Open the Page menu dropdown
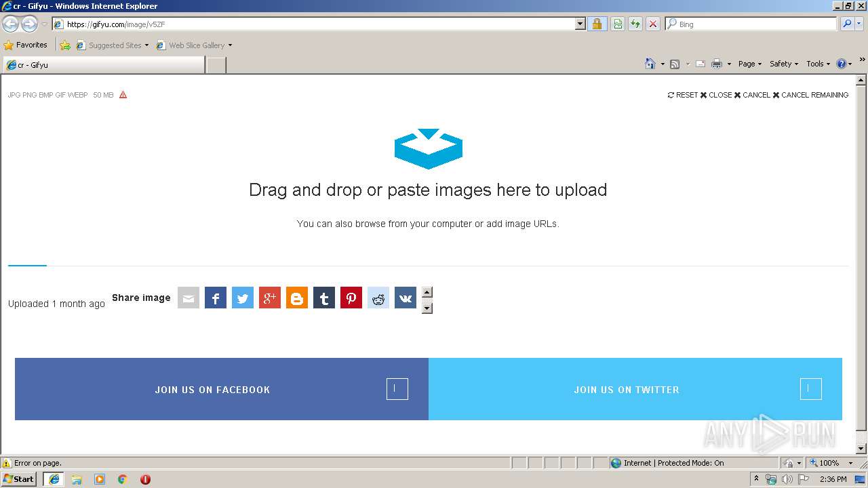 (x=749, y=64)
